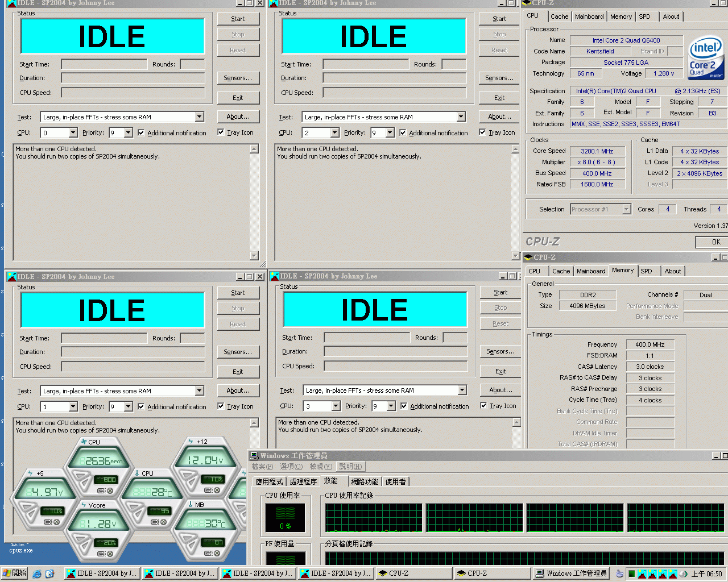
Task: Close the MB temperature sensor with its X icon
Action: 217,553
